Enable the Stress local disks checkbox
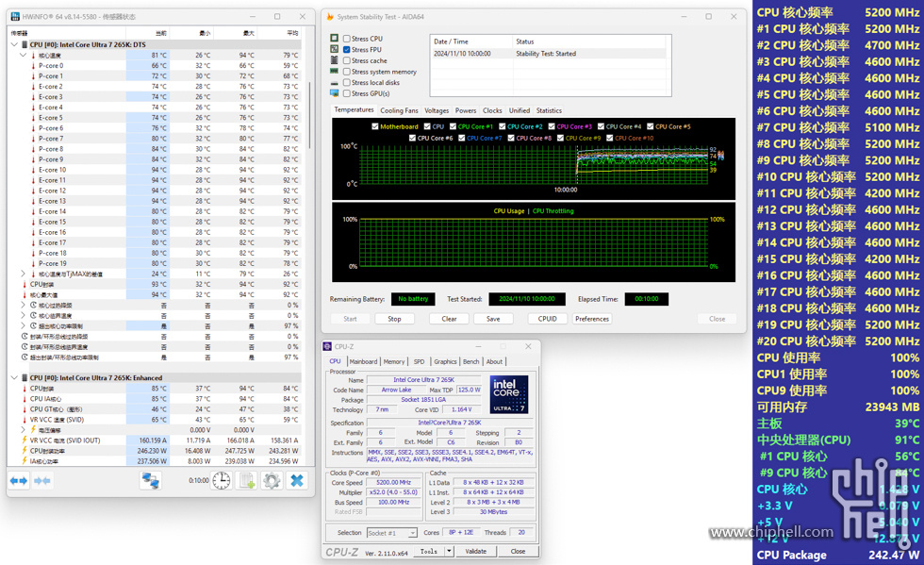This screenshot has height=565, width=924. [347, 83]
